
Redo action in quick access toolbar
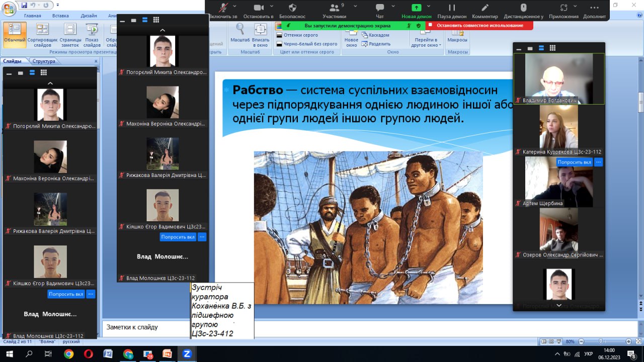point(45,6)
